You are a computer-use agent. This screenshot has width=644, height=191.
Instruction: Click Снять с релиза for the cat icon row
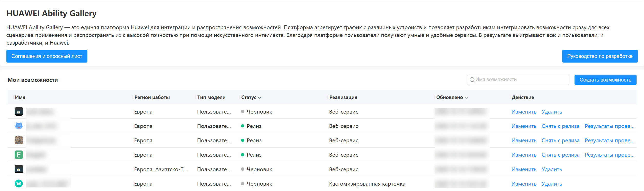point(560,126)
